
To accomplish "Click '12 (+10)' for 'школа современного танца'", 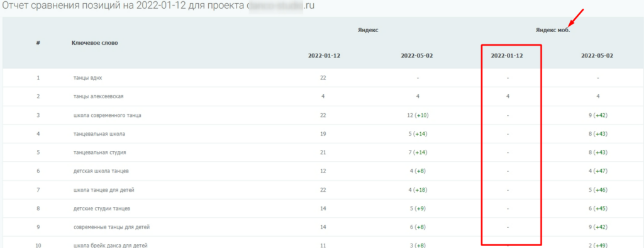I will click(418, 116).
